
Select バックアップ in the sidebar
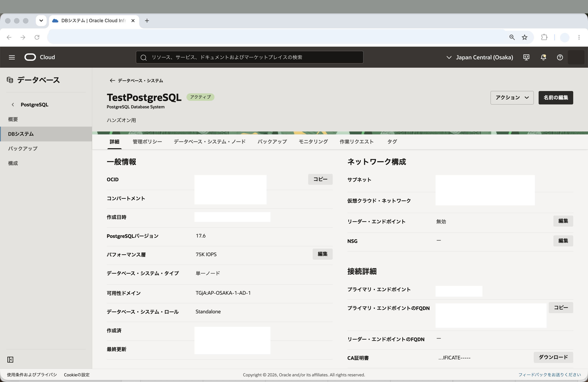[46, 148]
